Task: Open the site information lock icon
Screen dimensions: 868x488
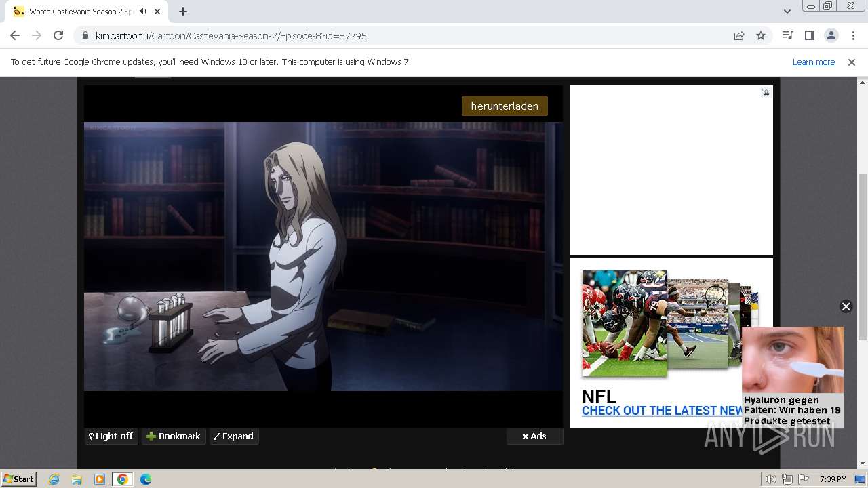Action: pos(85,35)
